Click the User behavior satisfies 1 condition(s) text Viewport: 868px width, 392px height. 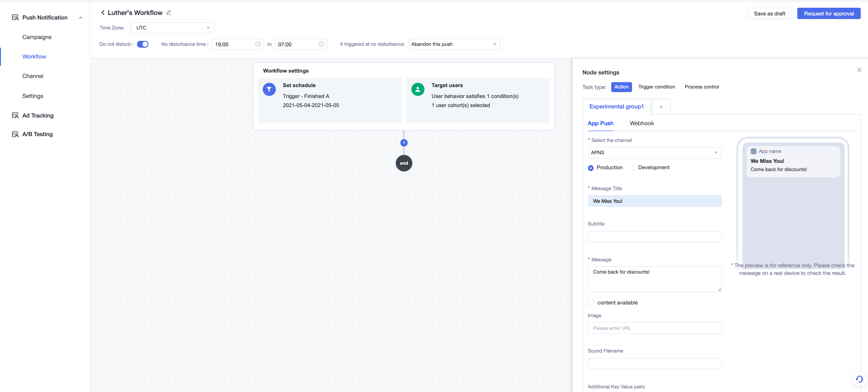(x=475, y=96)
